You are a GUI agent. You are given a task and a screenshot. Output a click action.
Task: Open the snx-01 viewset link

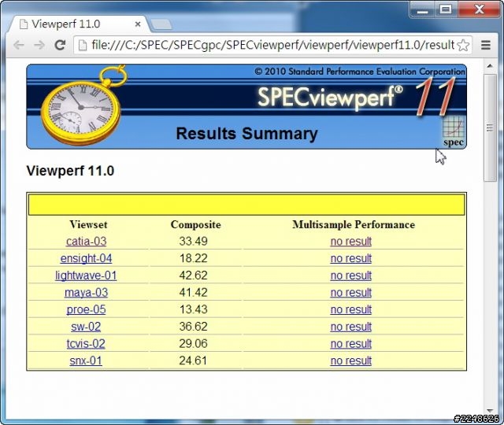click(86, 360)
